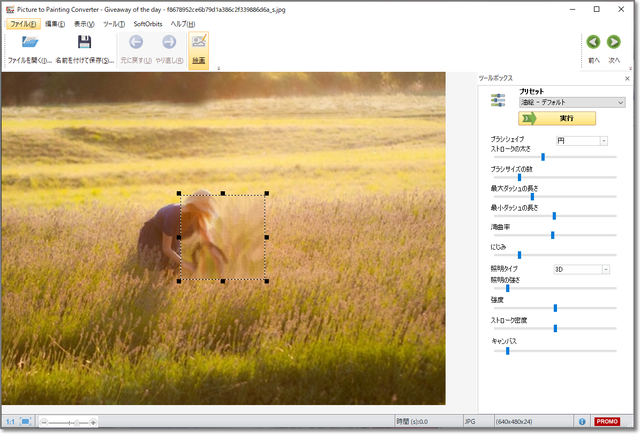The image size is (640, 434).
Task: Click the redo arrow icon
Action: (x=169, y=42)
